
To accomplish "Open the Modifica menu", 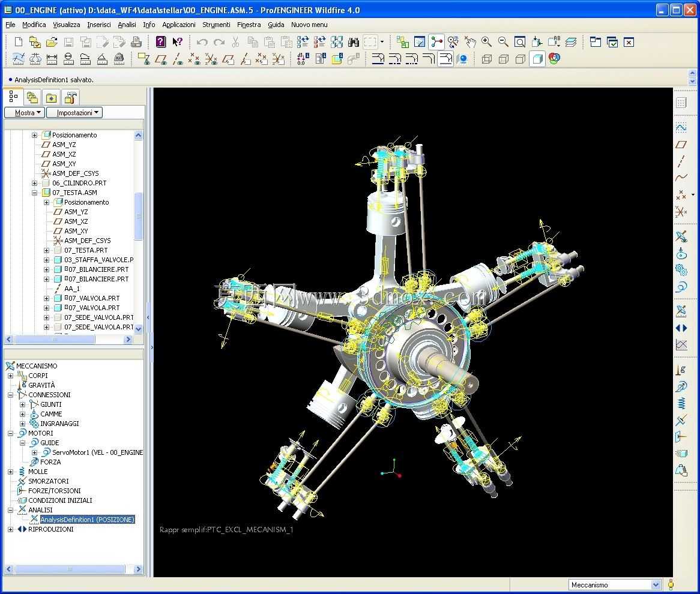I will (x=34, y=25).
